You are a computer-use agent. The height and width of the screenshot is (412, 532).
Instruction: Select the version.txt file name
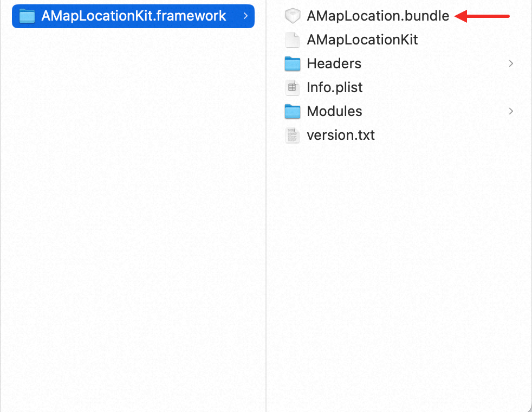(x=341, y=135)
